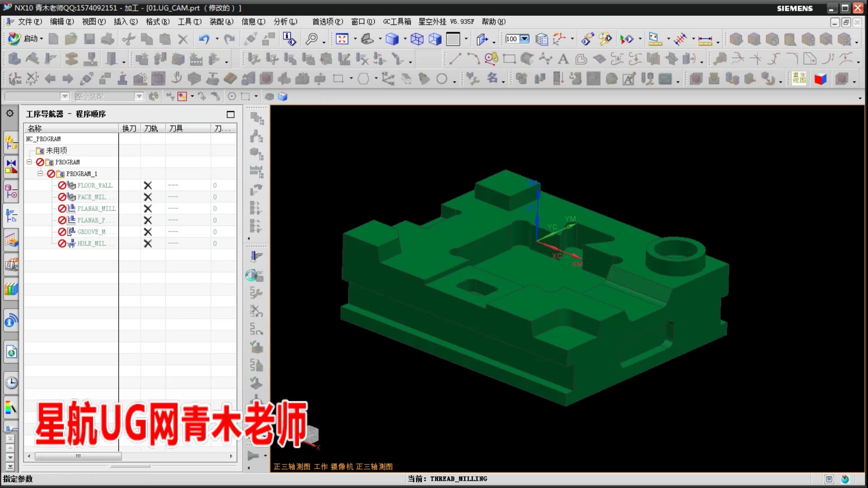Open the 100 value dropdown

[524, 39]
